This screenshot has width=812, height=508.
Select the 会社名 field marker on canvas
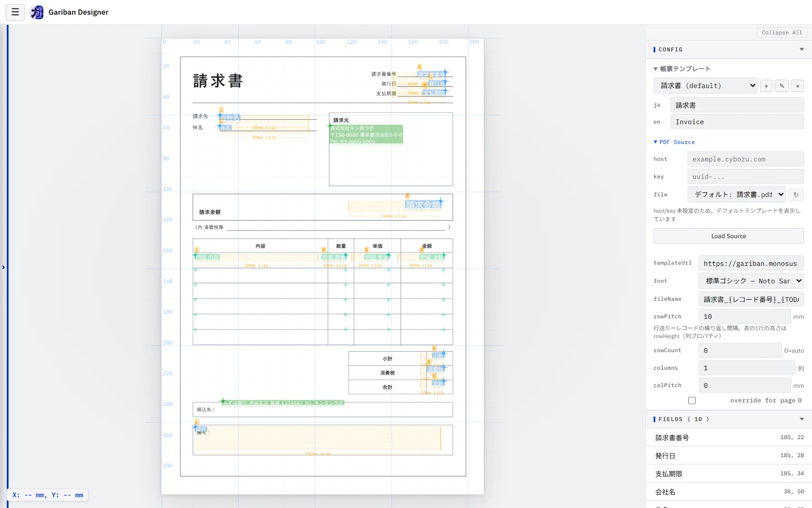pos(230,118)
